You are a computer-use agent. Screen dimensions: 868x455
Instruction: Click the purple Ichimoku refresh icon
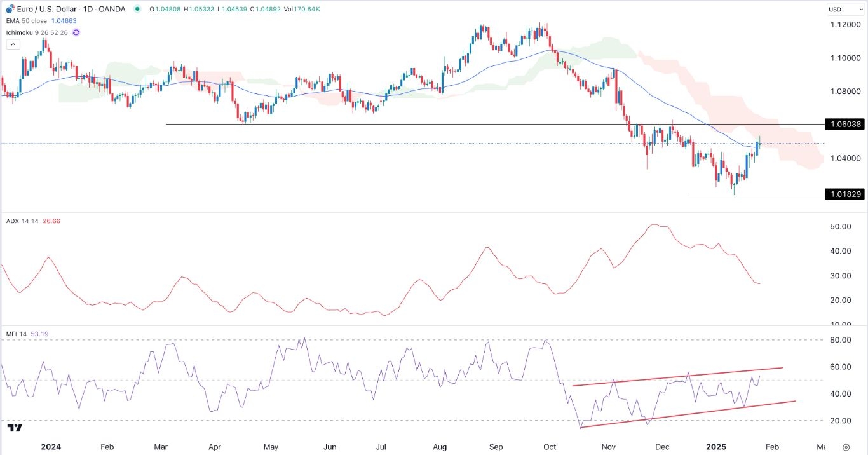[76, 32]
